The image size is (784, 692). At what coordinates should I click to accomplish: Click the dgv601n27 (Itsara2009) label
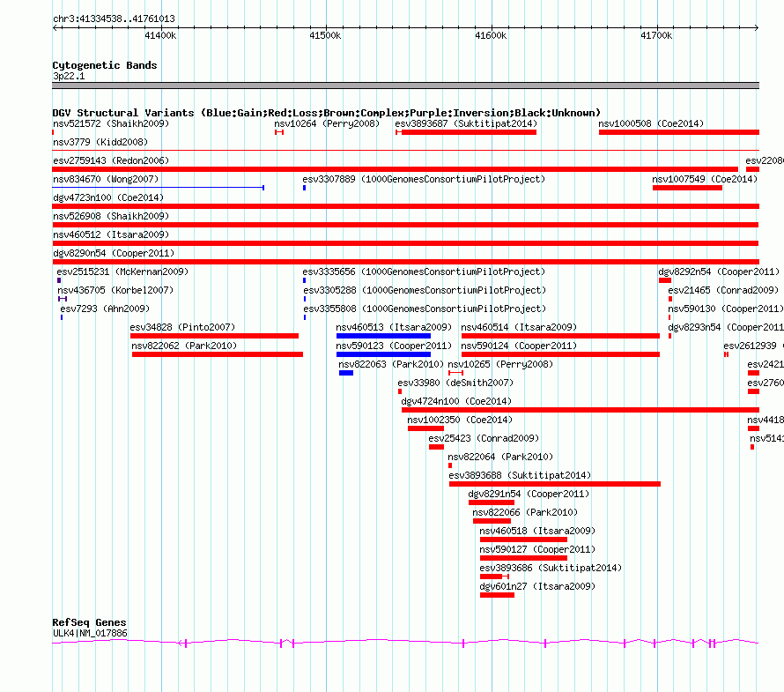pyautogui.click(x=537, y=586)
